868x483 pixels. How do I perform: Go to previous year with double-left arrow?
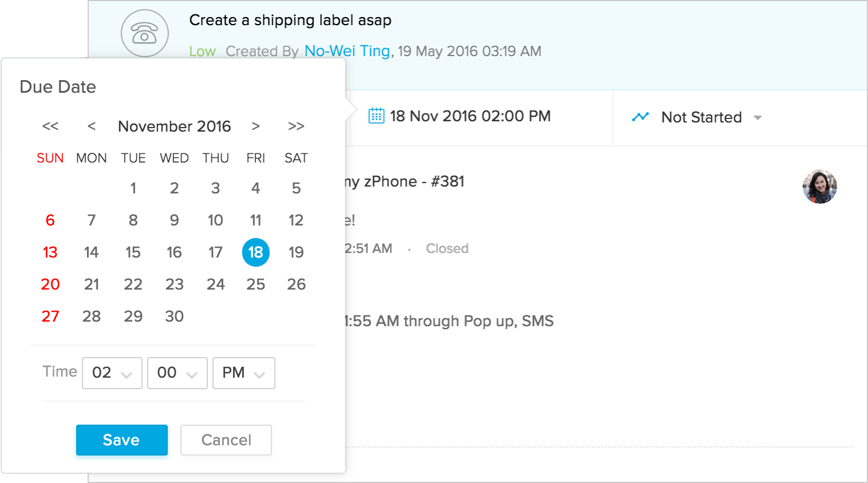(x=50, y=126)
